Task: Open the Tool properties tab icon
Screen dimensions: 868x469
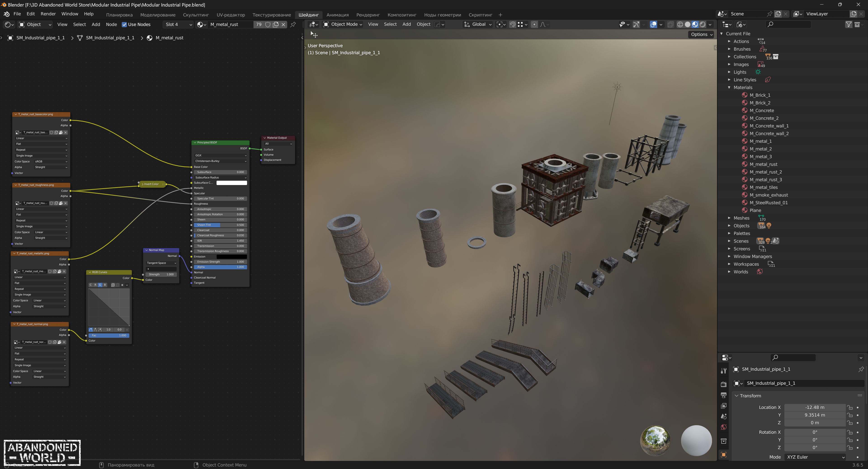Action: click(723, 371)
